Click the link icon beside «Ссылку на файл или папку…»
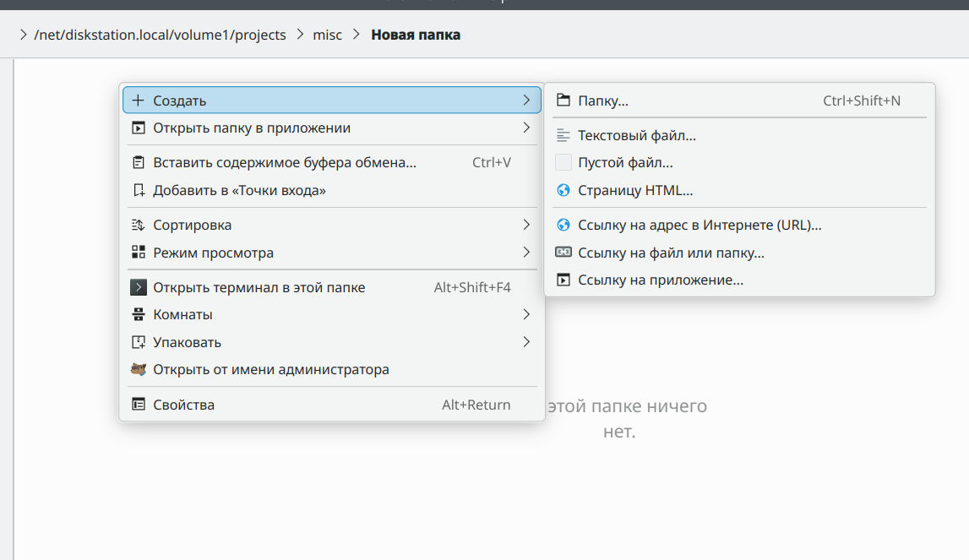The image size is (969, 560). point(563,253)
